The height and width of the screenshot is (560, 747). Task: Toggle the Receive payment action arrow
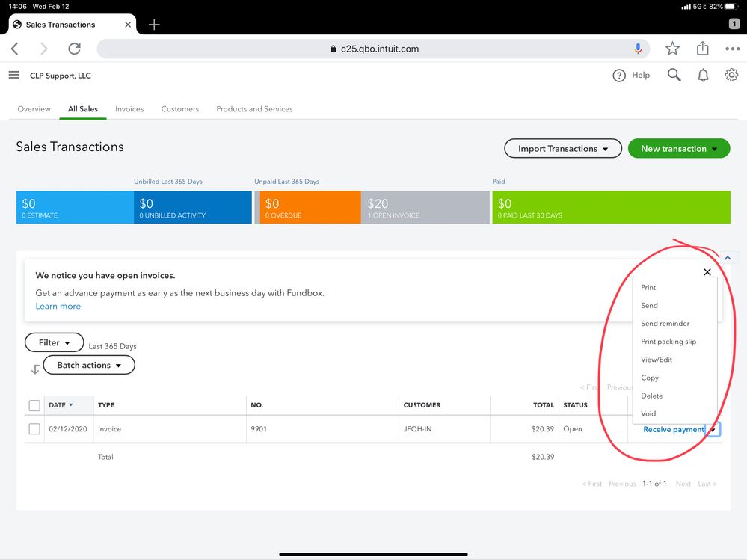713,429
